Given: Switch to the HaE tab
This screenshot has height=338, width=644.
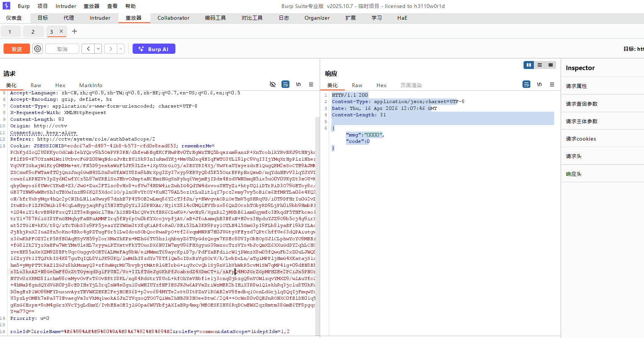Looking at the screenshot, I should pos(402,18).
